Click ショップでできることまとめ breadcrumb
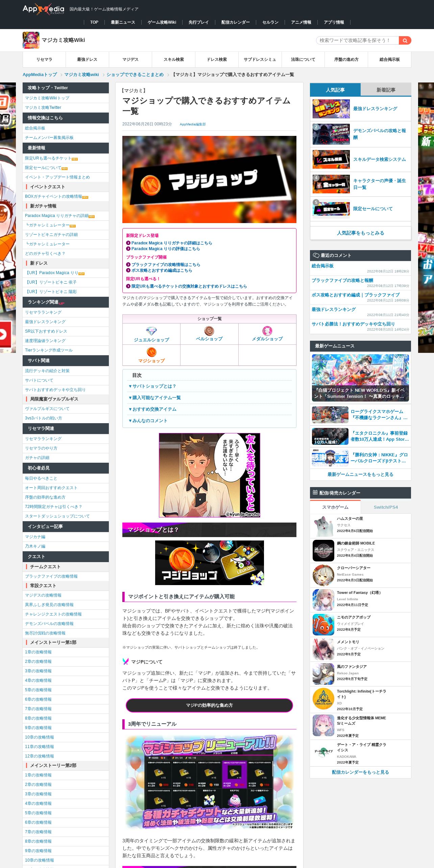Image resolution: width=434 pixels, height=868 pixels. 135,74
